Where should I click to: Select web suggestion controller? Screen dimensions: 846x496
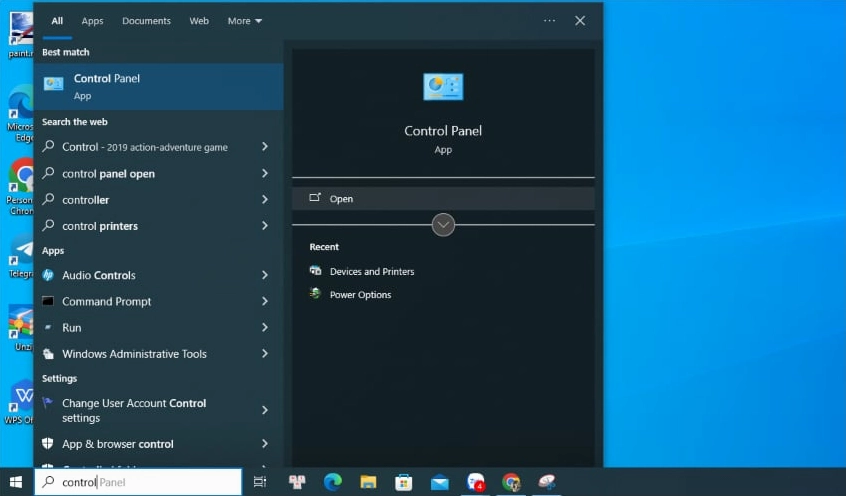(85, 200)
